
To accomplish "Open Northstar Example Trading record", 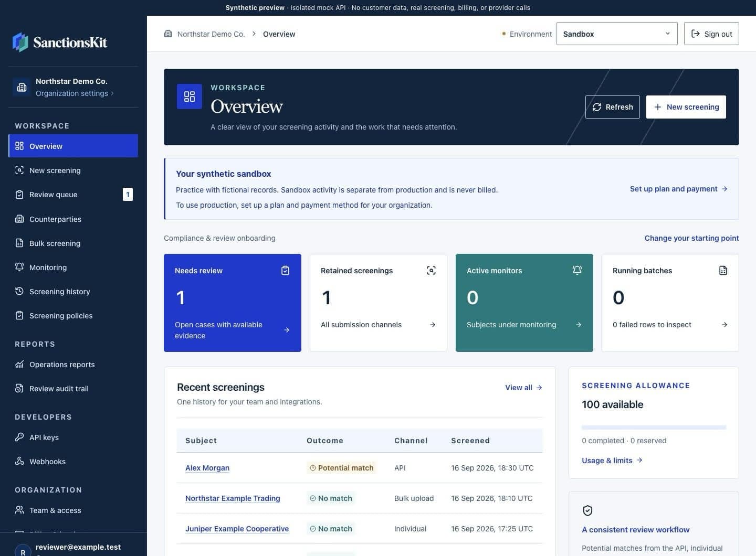I will coord(233,498).
